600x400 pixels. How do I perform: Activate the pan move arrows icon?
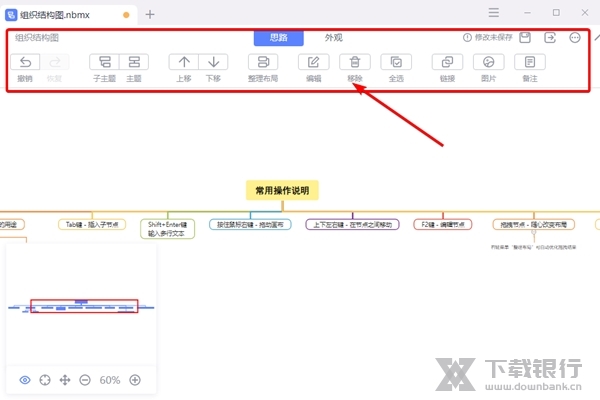(x=65, y=380)
